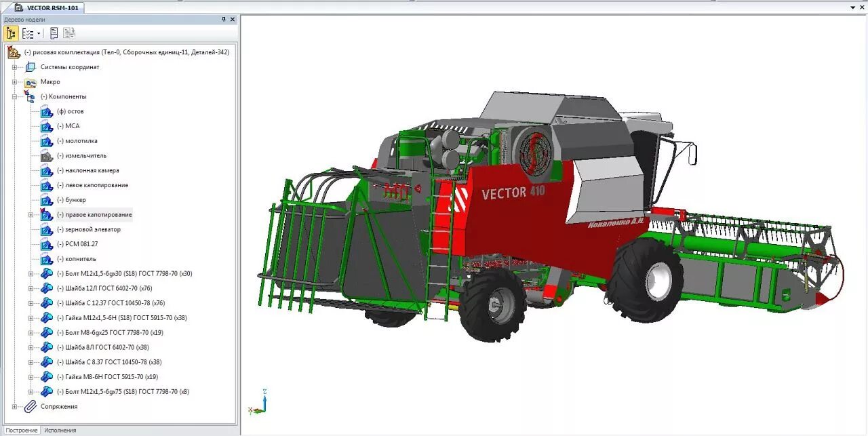Pin the Дерево модели panel
Image resolution: width=868 pixels, height=436 pixels.
224,20
